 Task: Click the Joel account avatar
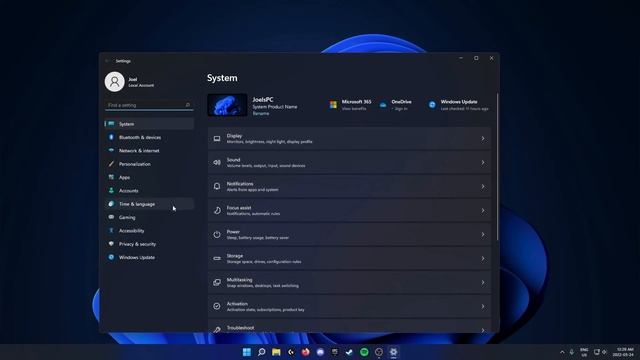[115, 82]
